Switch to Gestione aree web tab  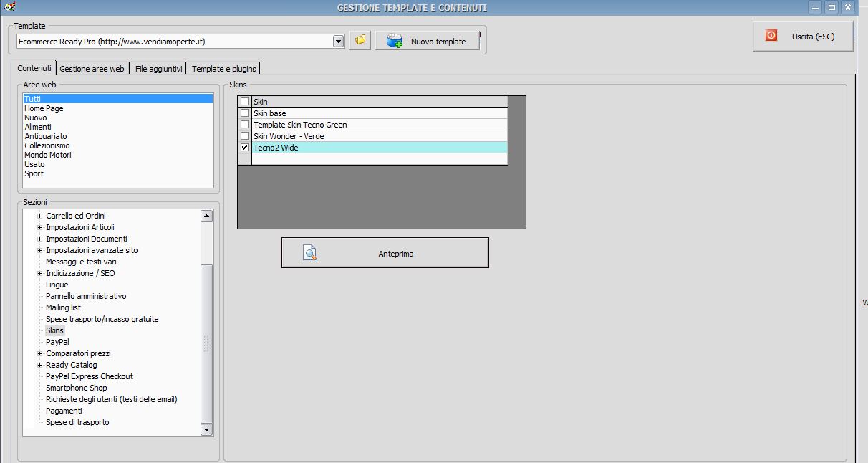(x=92, y=68)
